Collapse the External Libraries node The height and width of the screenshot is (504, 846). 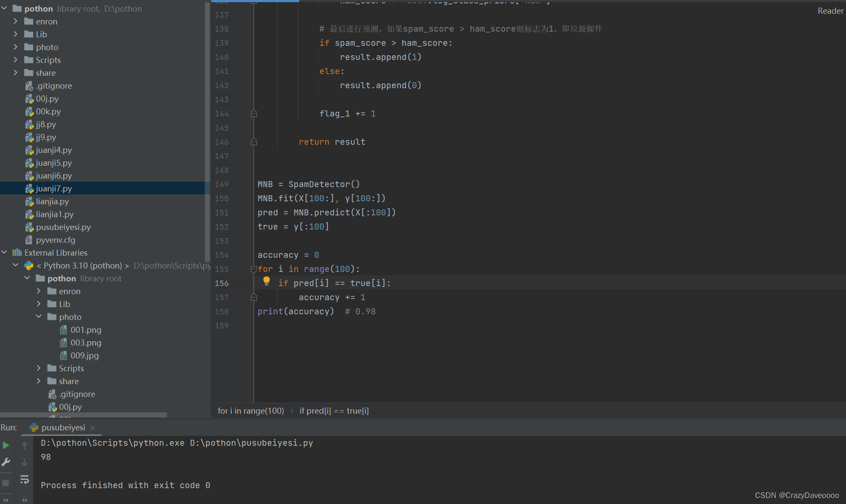(x=4, y=253)
